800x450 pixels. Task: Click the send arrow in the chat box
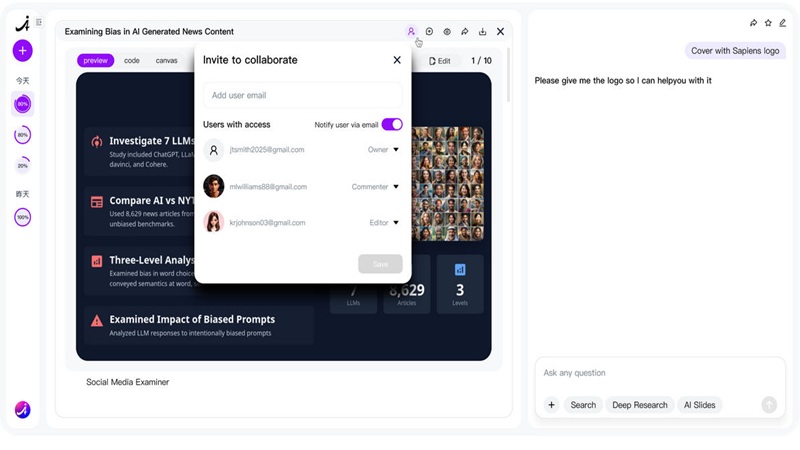click(769, 405)
